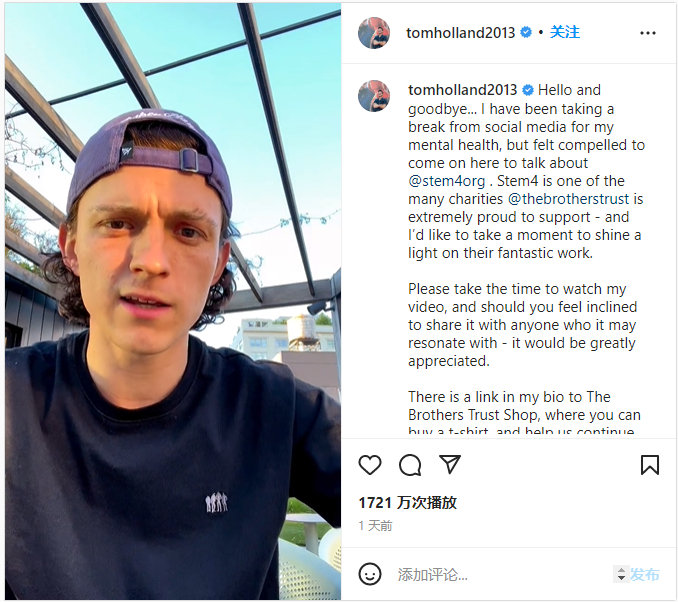This screenshot has width=678, height=602.
Task: Click the 1 天前 timestamp
Action: (375, 526)
